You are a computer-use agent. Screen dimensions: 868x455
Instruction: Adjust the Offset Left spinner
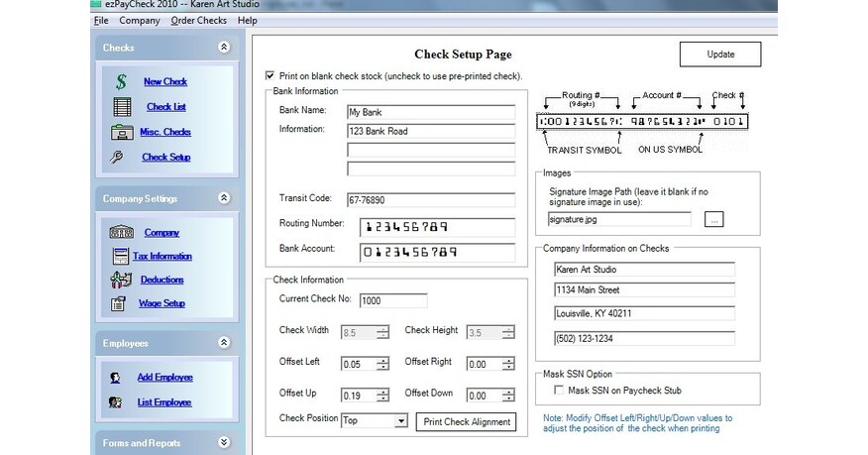pyautogui.click(x=382, y=364)
